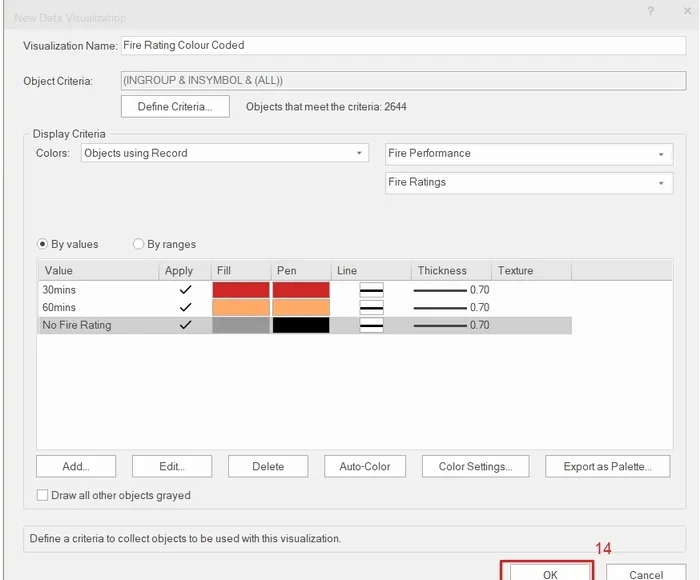Sort by the Value column header
This screenshot has width=700, height=580.
click(98, 271)
